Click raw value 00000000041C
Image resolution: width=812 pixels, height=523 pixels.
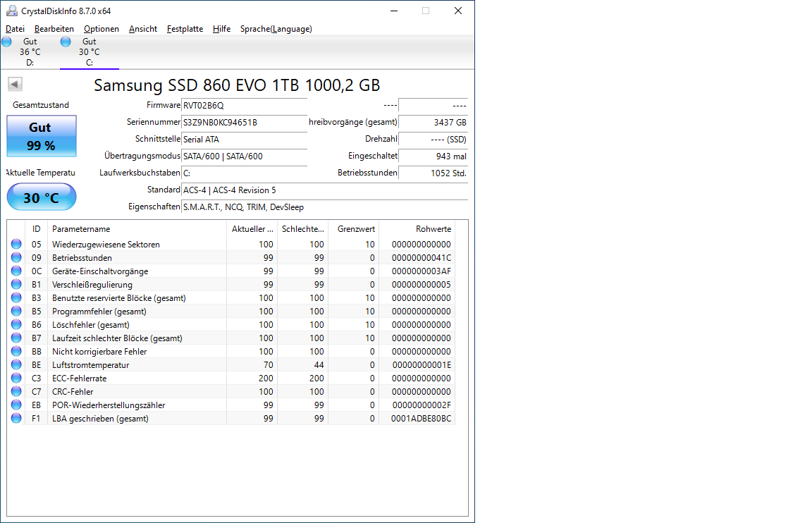422,258
